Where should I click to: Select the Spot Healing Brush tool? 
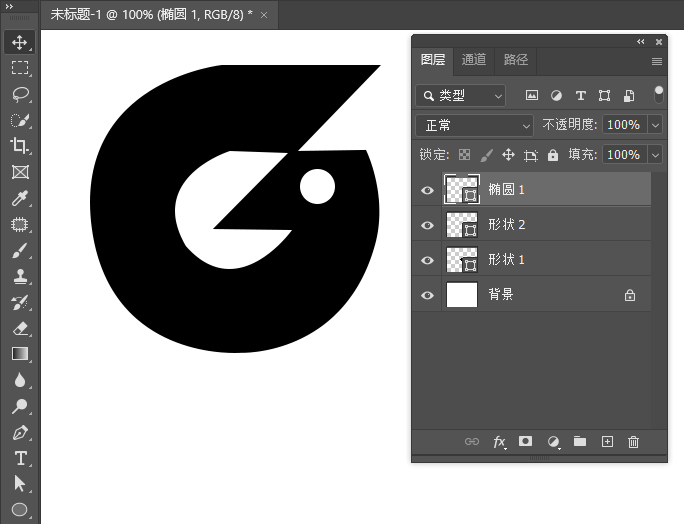pyautogui.click(x=20, y=224)
